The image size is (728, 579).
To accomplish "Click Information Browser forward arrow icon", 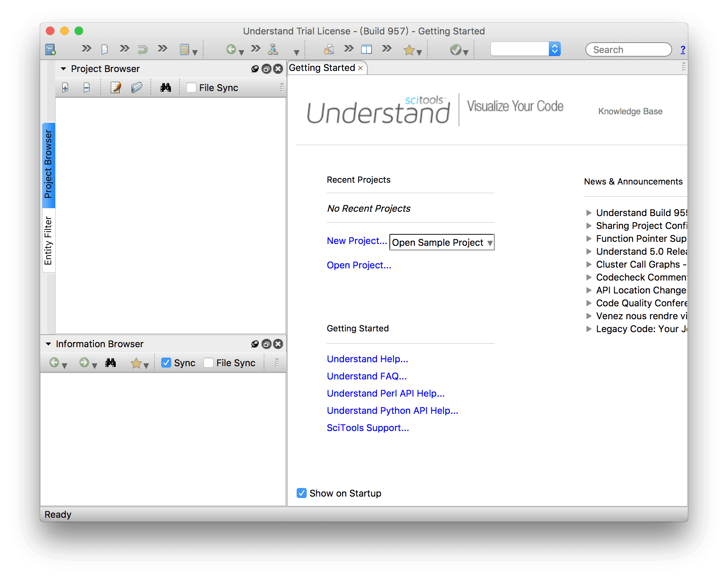I will coord(84,363).
